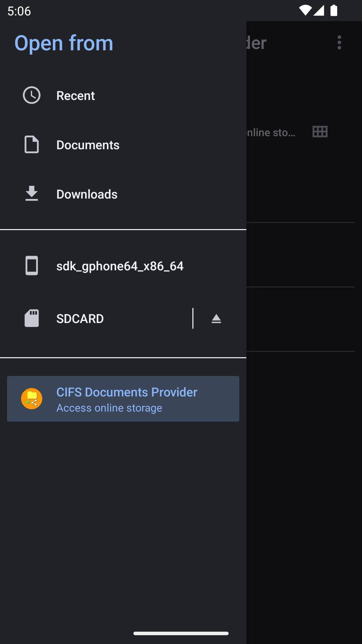Open the Documents location

click(x=88, y=145)
